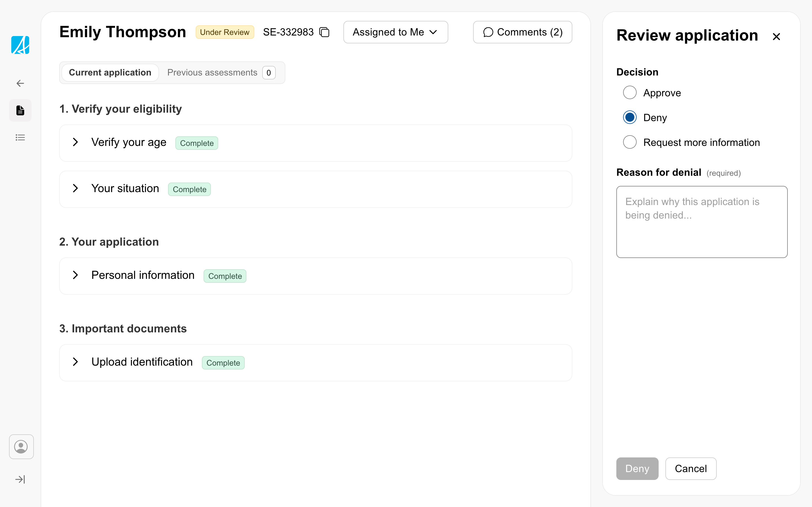Click the back arrow icon in sidebar
The height and width of the screenshot is (507, 812).
20,83
